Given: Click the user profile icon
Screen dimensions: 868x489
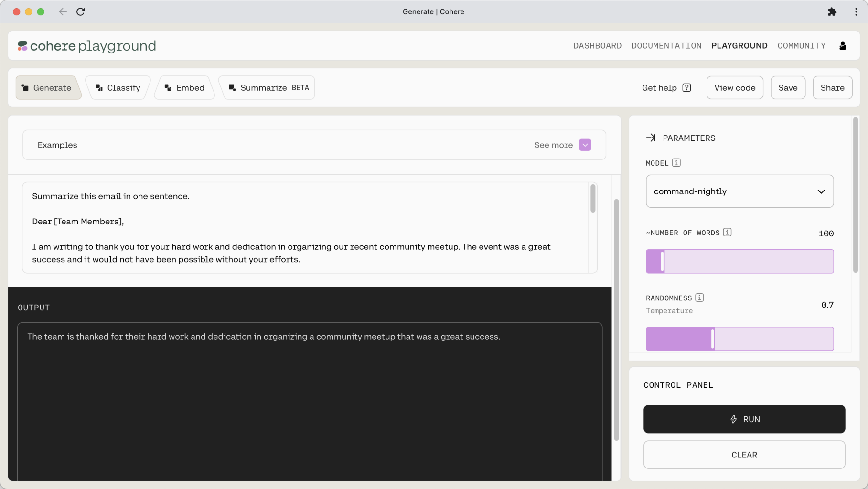Looking at the screenshot, I should click(x=843, y=45).
